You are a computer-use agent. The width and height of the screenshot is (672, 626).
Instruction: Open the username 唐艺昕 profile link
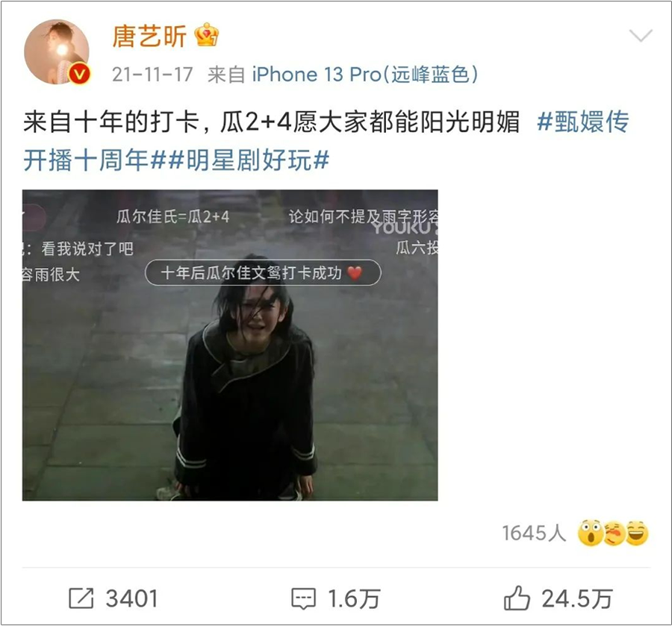click(149, 36)
